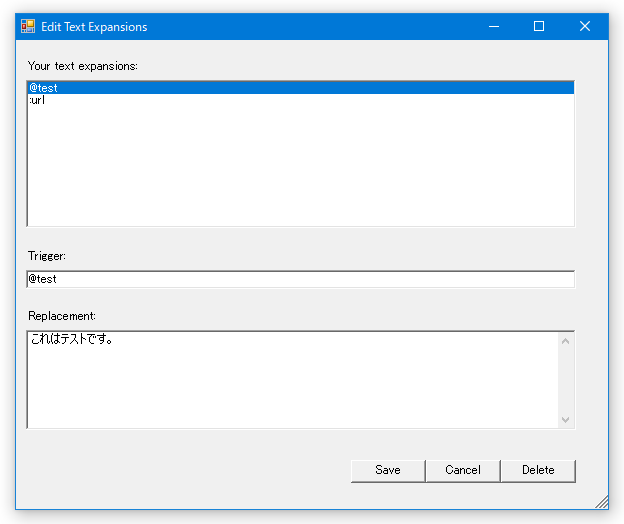624x524 pixels.
Task: Select the :url expansion entry
Action: (x=301, y=100)
